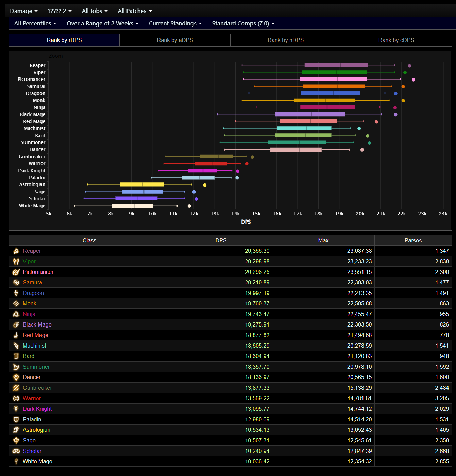The width and height of the screenshot is (456, 476).
Task: Click the White Mage job icon
Action: pyautogui.click(x=16, y=462)
